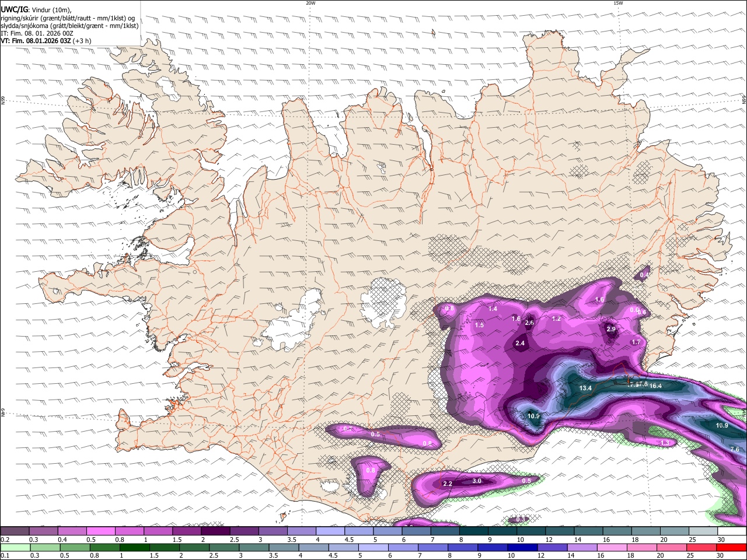Pick bottom legend dark green swatch between 1 and 1.5
747x560 pixels.
click(134, 547)
